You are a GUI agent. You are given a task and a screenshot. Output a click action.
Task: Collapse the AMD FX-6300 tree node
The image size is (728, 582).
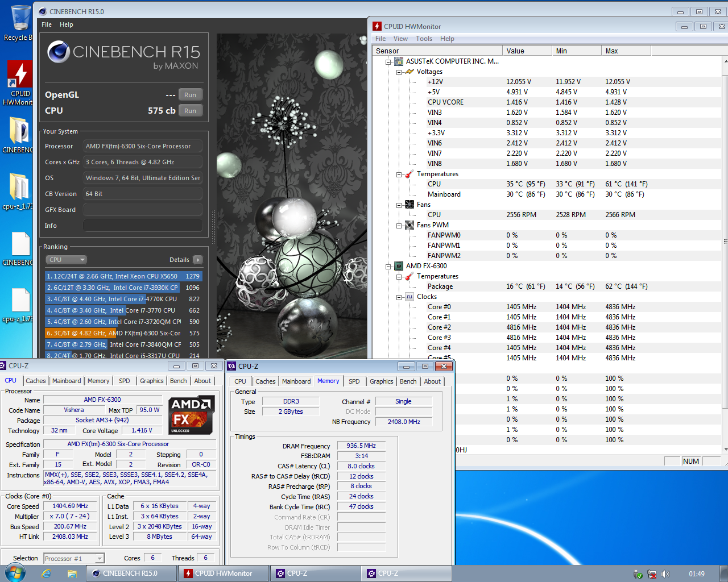pos(388,266)
